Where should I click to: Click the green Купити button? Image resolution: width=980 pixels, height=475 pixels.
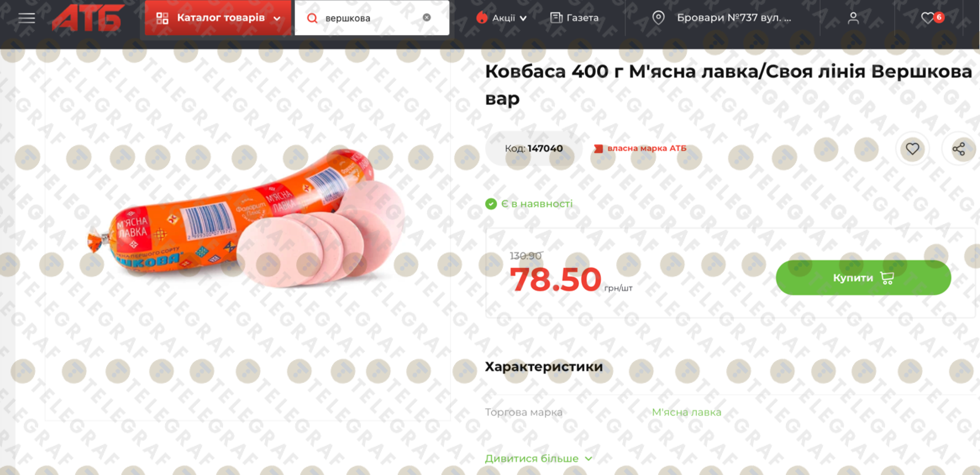863,278
